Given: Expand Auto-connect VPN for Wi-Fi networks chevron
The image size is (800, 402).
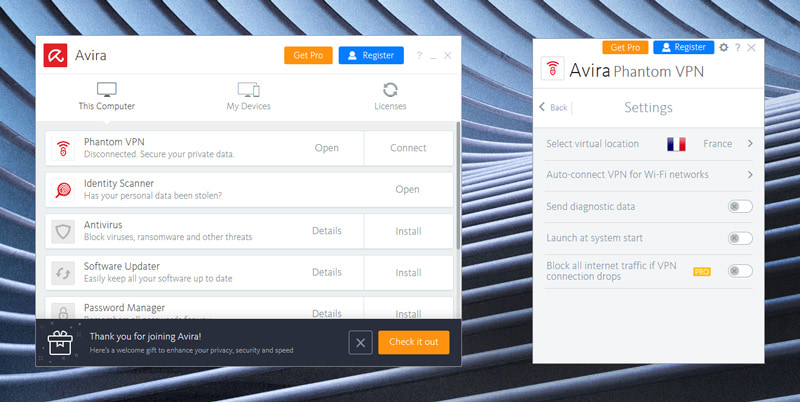Looking at the screenshot, I should (x=750, y=174).
